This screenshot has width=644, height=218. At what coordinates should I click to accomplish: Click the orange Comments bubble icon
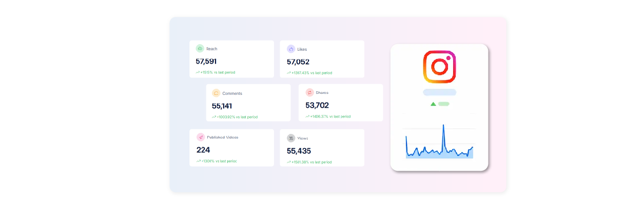216,93
